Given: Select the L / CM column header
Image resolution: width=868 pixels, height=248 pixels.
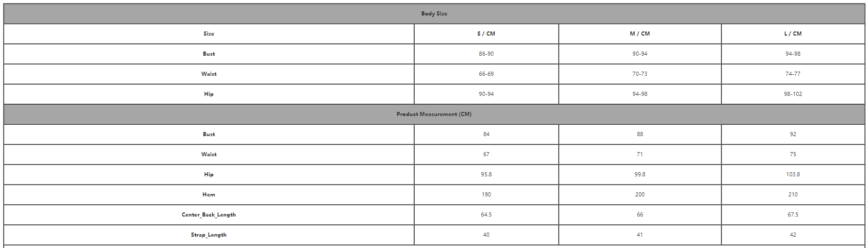Looking at the screenshot, I should (x=793, y=34).
